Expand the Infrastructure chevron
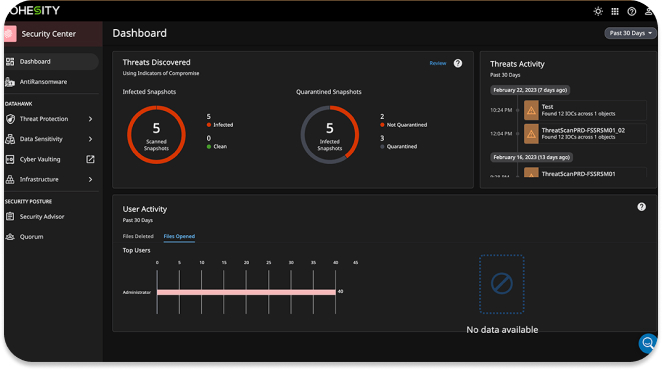Viewport: 662px width, 370px height. (90, 180)
